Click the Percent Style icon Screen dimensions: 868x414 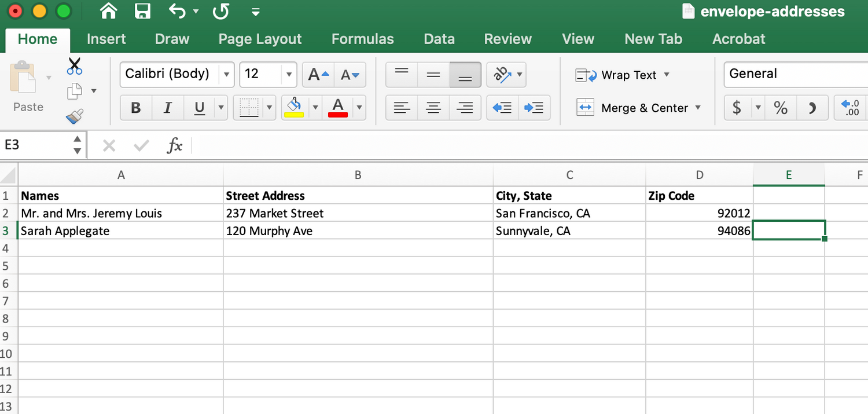[781, 108]
